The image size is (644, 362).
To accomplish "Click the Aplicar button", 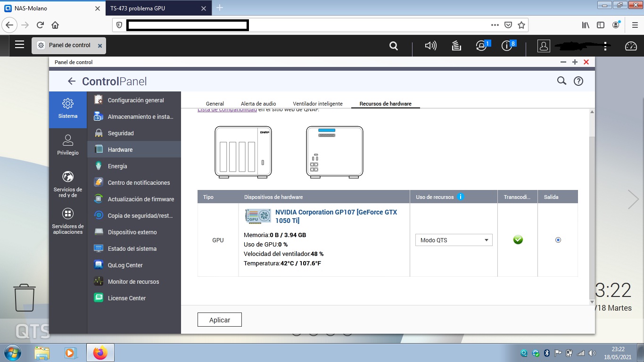I will [220, 320].
